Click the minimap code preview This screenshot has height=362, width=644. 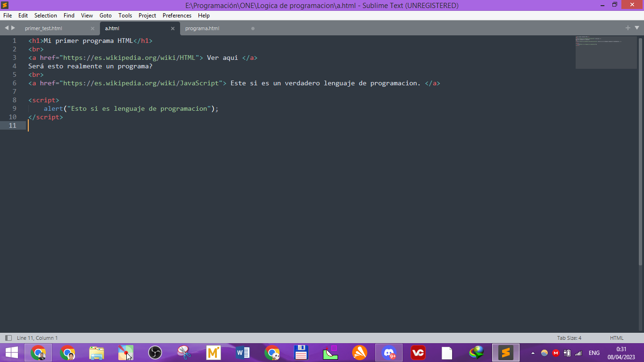(606, 52)
